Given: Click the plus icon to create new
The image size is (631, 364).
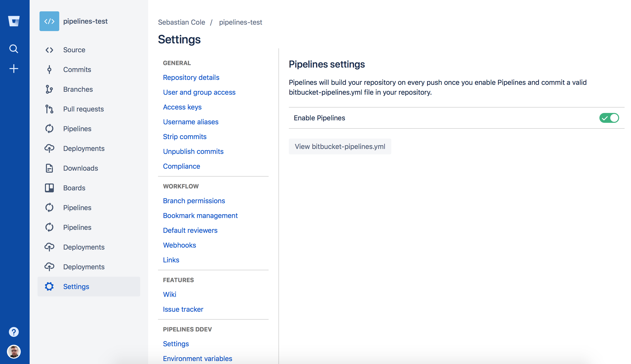Looking at the screenshot, I should coord(14,68).
